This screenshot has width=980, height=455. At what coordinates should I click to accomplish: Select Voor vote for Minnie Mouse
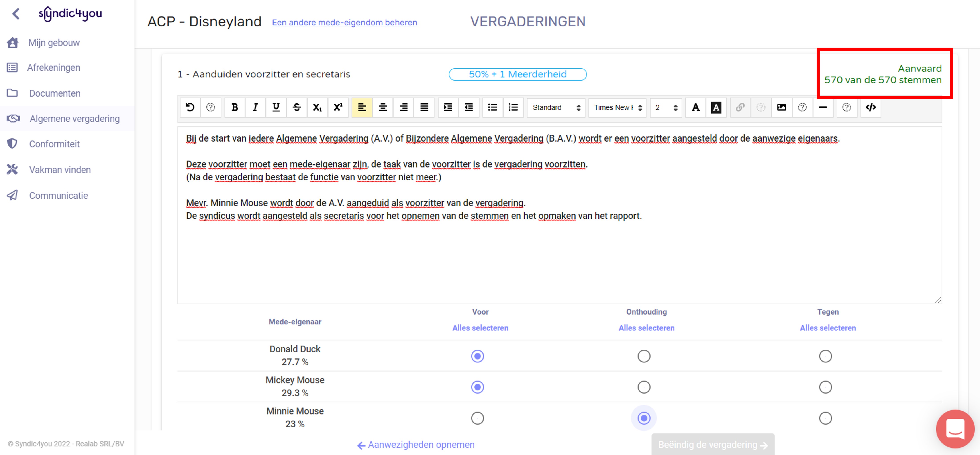(x=477, y=418)
